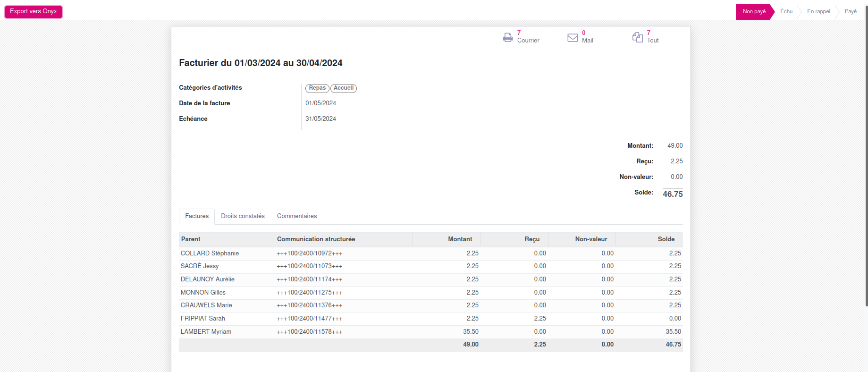Click invoice date 01/05/2024
The image size is (868, 372).
tap(321, 103)
